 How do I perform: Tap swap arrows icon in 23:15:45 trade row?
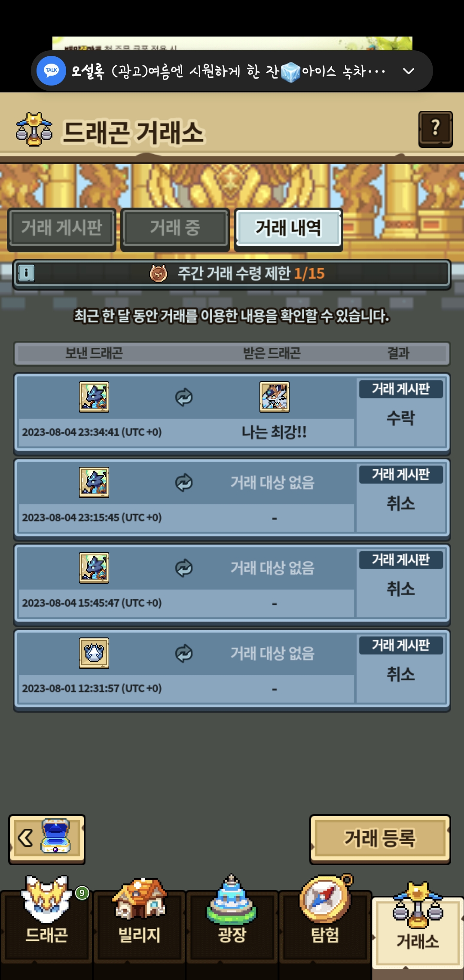(184, 483)
